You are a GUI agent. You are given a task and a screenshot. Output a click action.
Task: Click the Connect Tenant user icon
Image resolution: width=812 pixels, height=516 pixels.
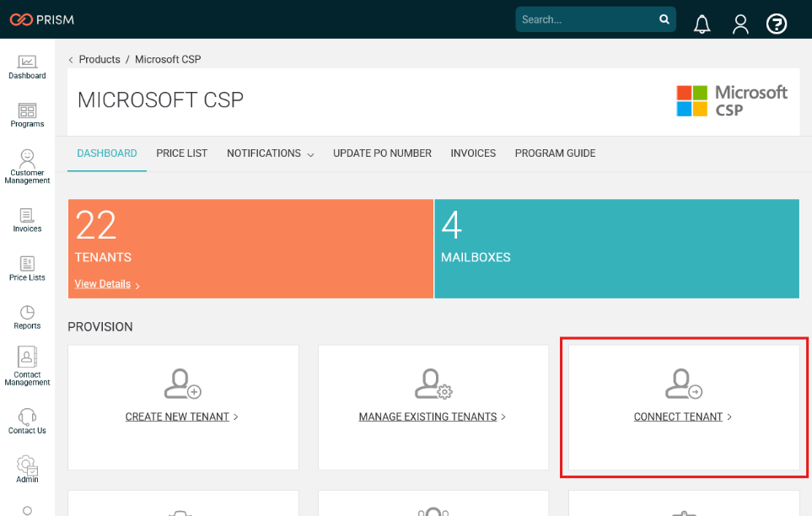click(684, 384)
